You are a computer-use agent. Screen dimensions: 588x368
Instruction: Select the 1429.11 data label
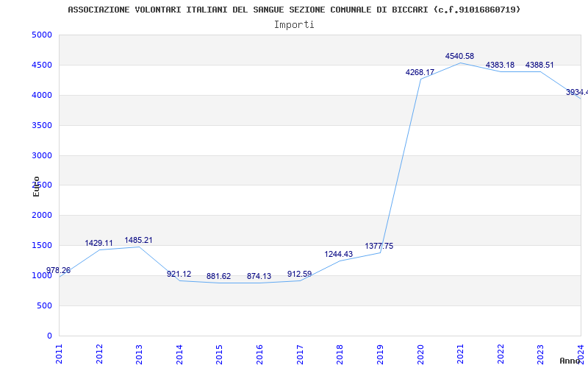coord(98,244)
